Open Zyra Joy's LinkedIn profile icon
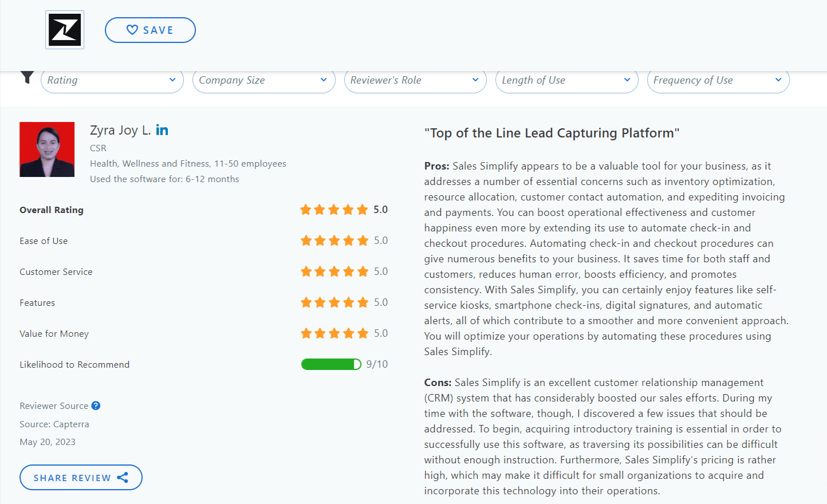The width and height of the screenshot is (827, 504). tap(163, 130)
